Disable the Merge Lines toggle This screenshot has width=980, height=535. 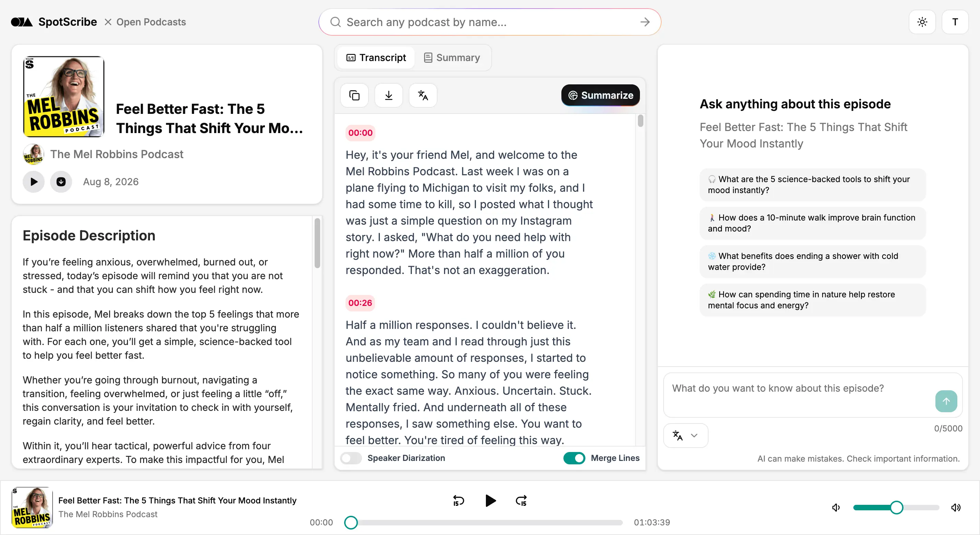[x=574, y=458]
